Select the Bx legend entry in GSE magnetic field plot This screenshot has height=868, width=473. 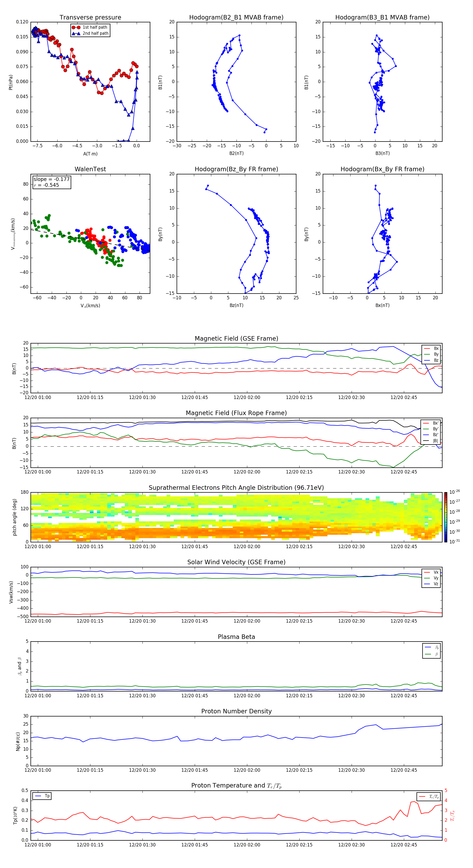coord(431,349)
